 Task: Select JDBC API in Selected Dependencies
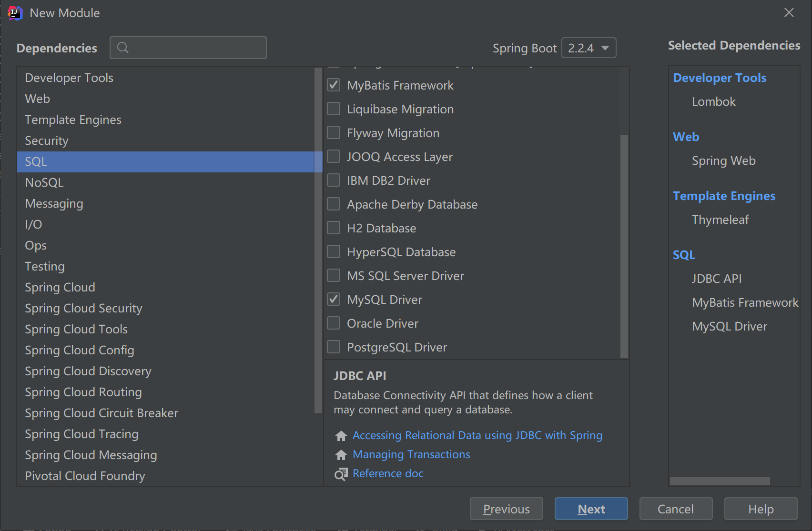click(717, 279)
